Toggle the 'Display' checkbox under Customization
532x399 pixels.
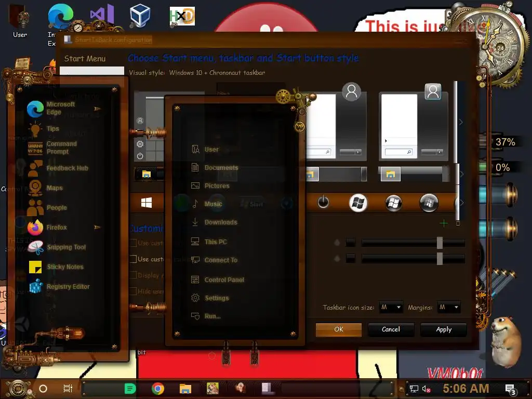[134, 275]
